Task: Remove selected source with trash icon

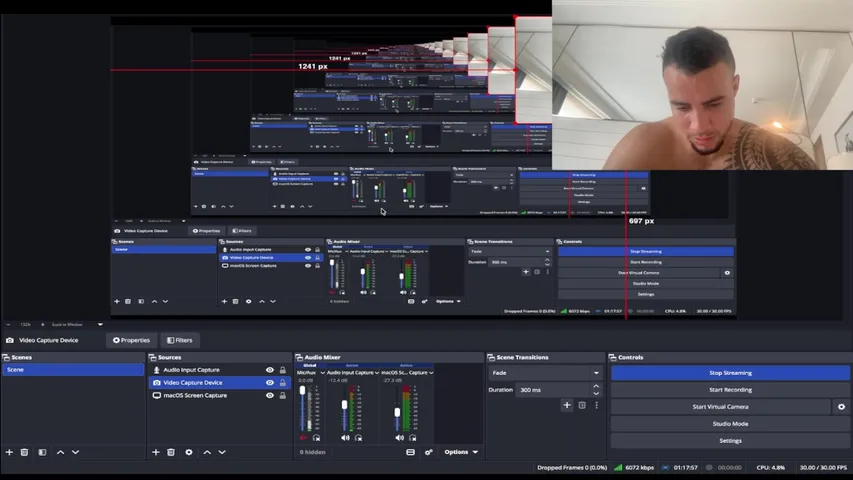Action: pos(171,452)
